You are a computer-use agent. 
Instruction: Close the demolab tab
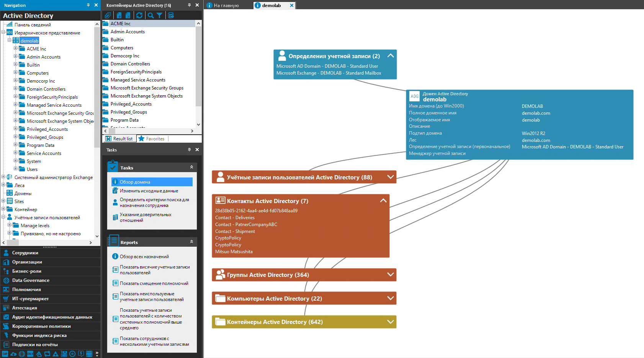click(x=292, y=5)
